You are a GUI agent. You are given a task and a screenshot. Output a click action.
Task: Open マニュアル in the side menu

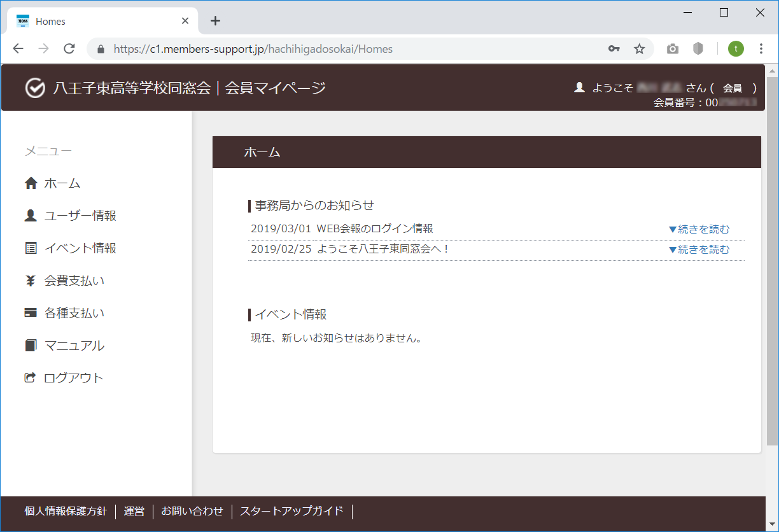pyautogui.click(x=74, y=346)
